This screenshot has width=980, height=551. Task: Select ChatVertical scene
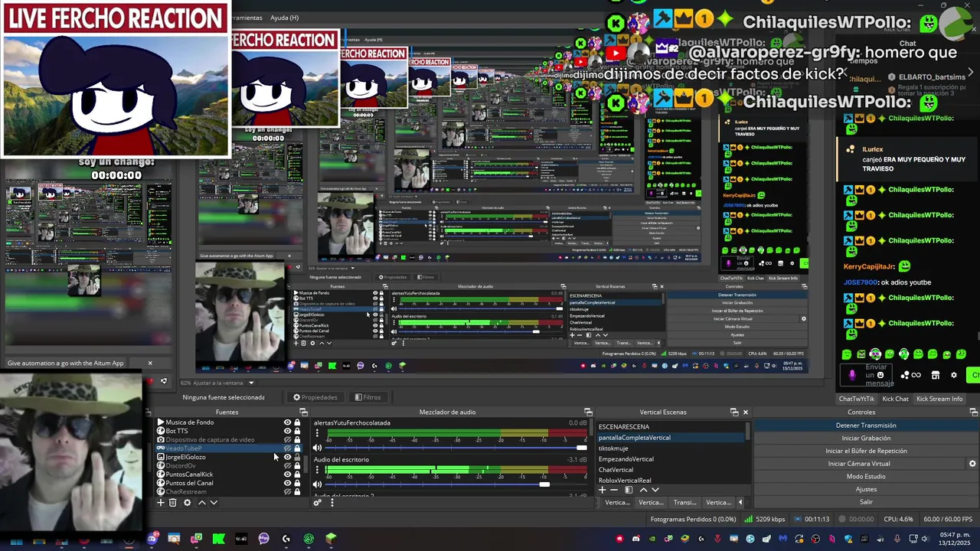[x=616, y=470]
